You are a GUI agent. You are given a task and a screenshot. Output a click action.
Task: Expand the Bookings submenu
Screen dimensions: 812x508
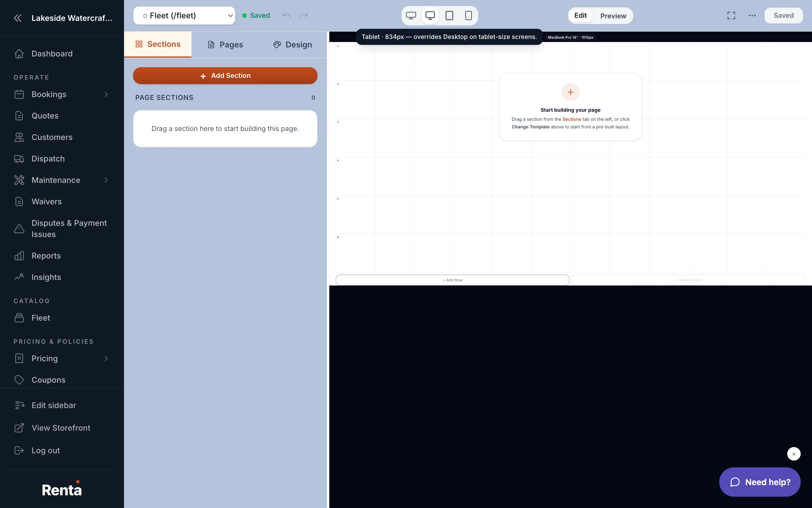[x=106, y=95]
